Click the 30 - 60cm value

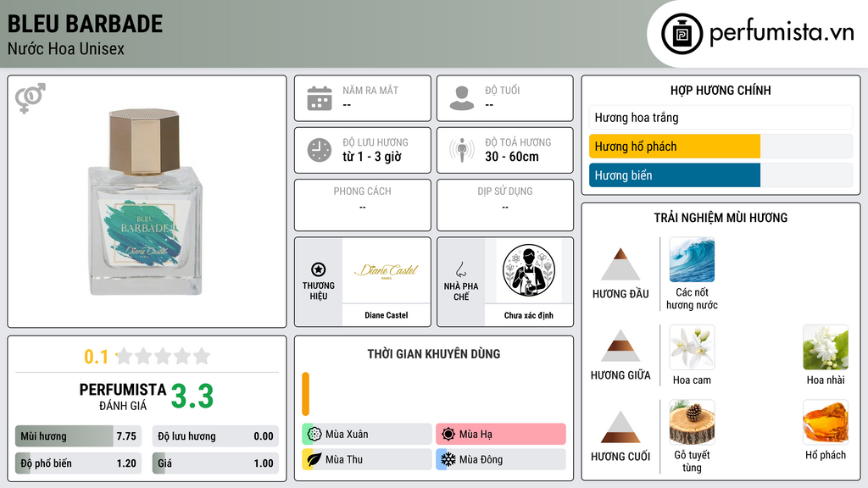tap(511, 157)
